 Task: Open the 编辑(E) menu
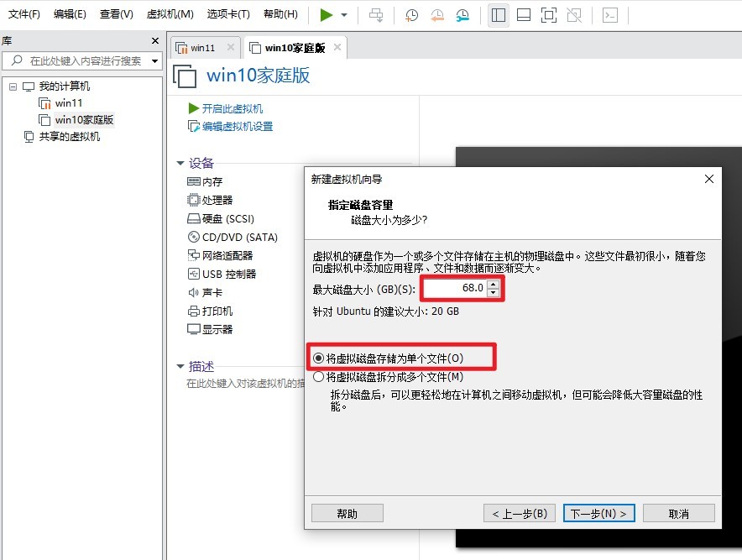(70, 14)
